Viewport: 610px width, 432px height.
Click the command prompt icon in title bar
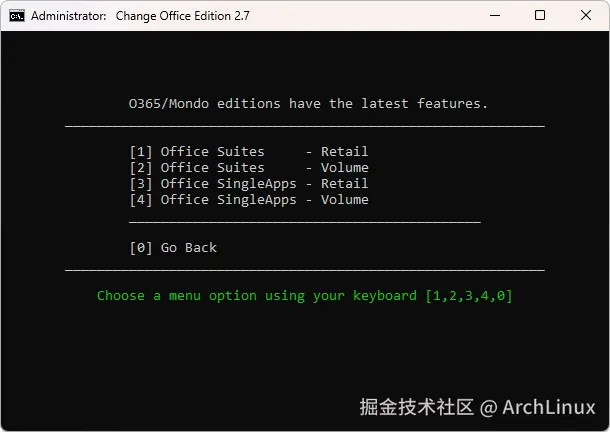[x=17, y=16]
